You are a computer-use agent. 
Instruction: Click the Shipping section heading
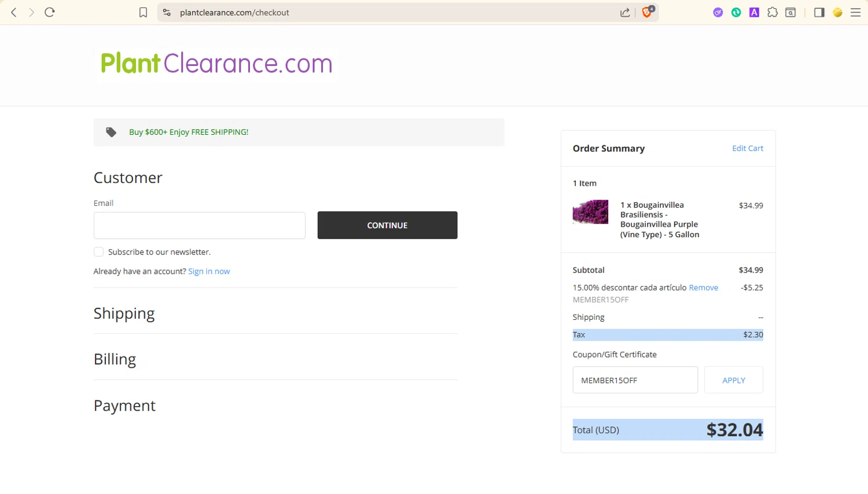pos(124,313)
